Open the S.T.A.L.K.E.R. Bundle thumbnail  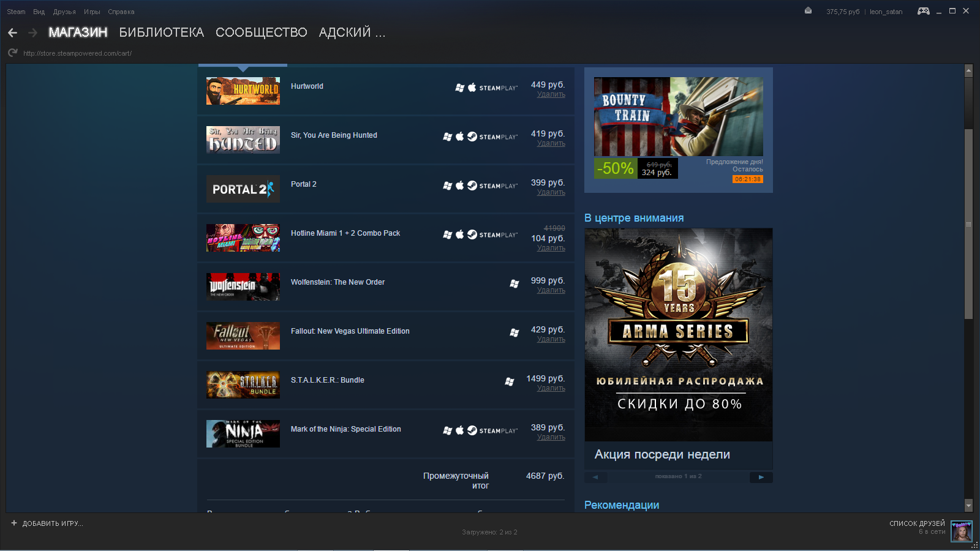click(x=243, y=384)
